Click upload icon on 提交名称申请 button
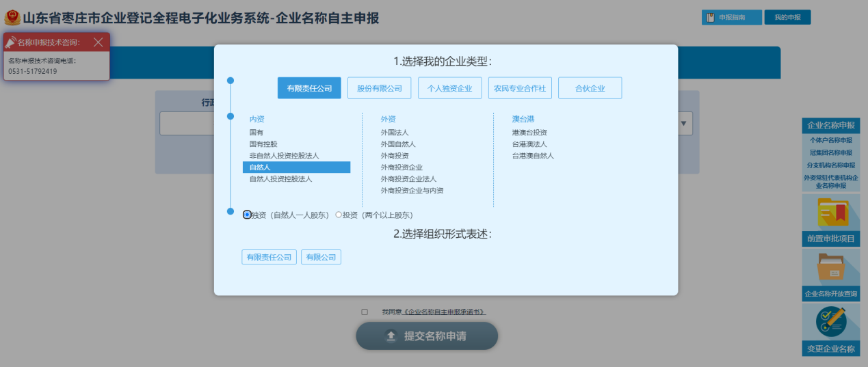 391,336
